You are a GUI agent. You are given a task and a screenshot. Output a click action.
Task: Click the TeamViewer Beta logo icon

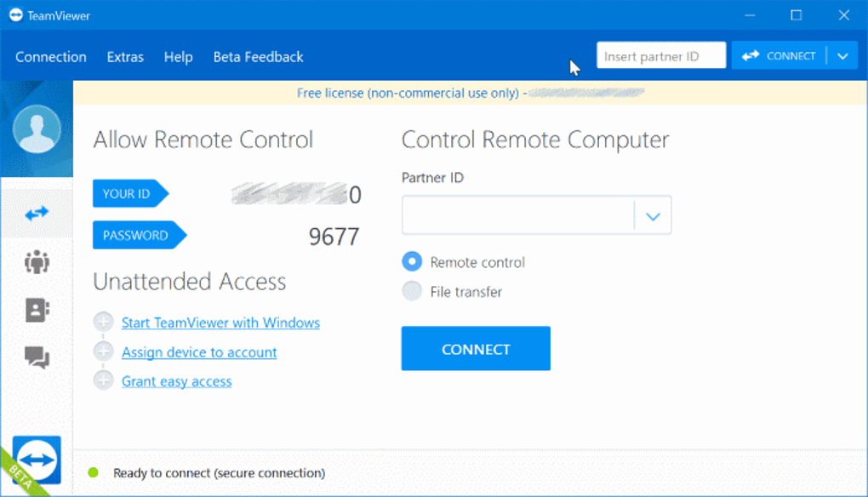(37, 460)
